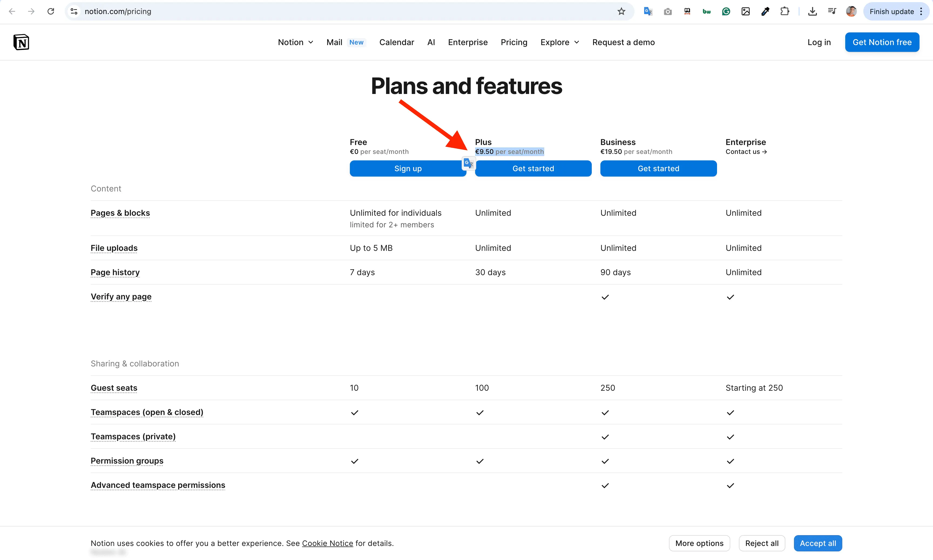Open Calendar from the navigation

[x=397, y=42]
